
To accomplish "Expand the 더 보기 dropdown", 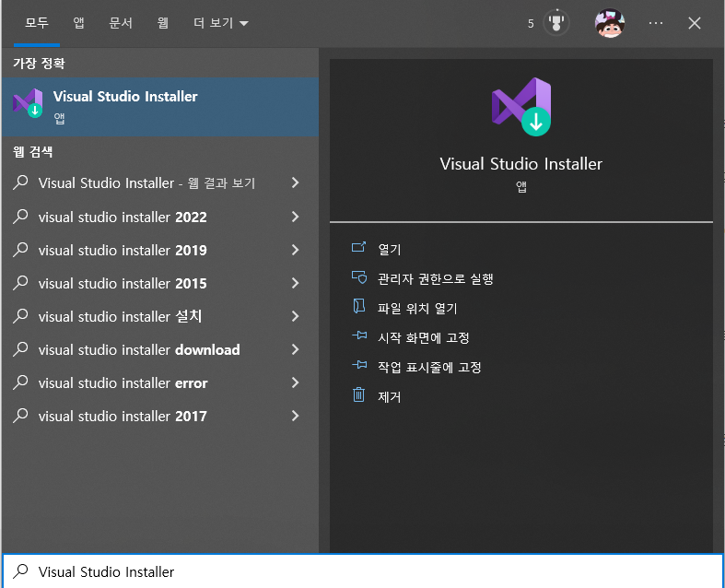I will [x=220, y=23].
